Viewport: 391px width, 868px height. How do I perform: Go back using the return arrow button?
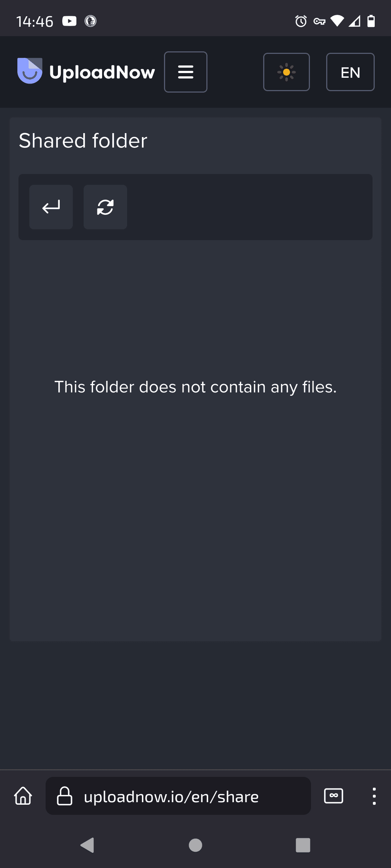click(x=51, y=207)
